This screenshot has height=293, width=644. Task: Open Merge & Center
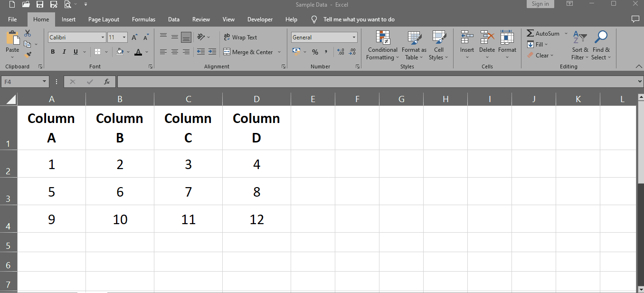click(x=248, y=52)
